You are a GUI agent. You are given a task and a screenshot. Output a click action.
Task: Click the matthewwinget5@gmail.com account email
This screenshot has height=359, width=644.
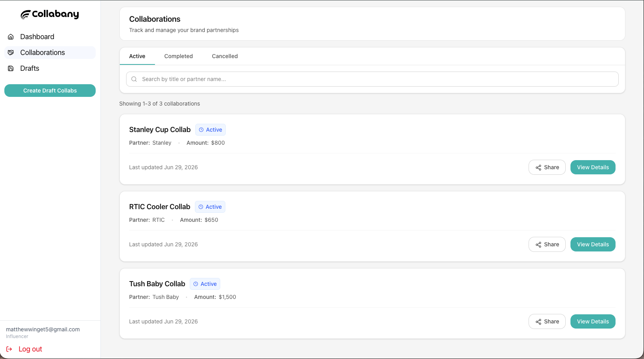(x=43, y=329)
